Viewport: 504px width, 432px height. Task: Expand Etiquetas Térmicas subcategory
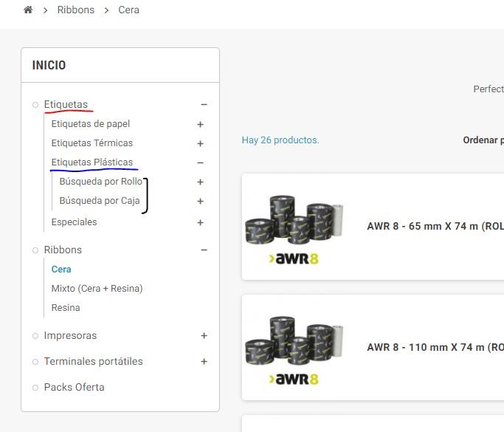click(x=200, y=143)
